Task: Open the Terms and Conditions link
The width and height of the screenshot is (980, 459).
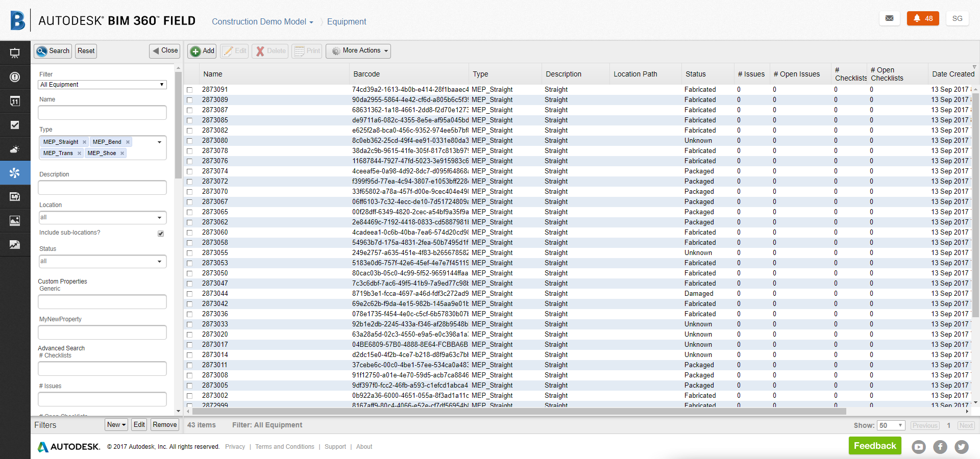Action: coord(285,447)
